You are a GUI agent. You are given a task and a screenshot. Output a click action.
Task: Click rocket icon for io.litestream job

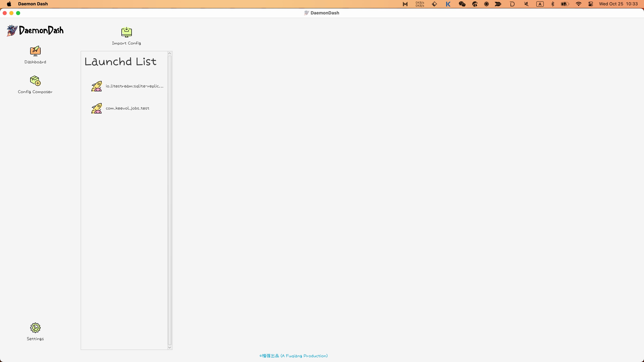(96, 86)
